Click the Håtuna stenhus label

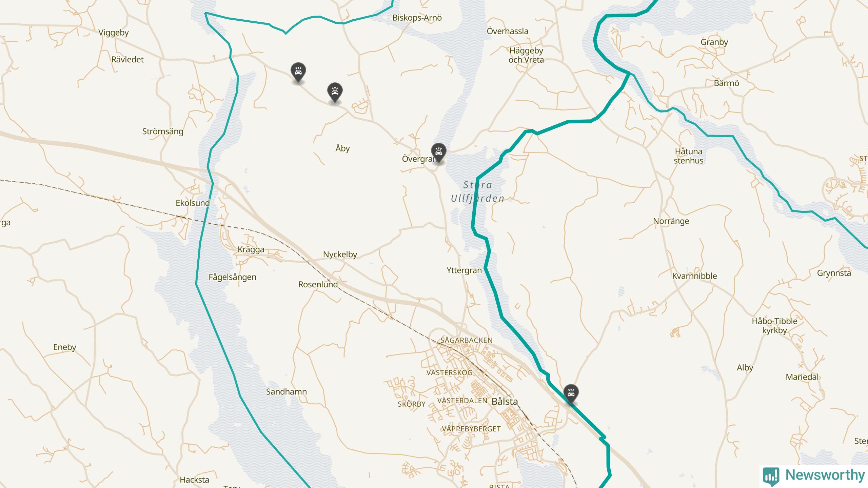(x=689, y=156)
